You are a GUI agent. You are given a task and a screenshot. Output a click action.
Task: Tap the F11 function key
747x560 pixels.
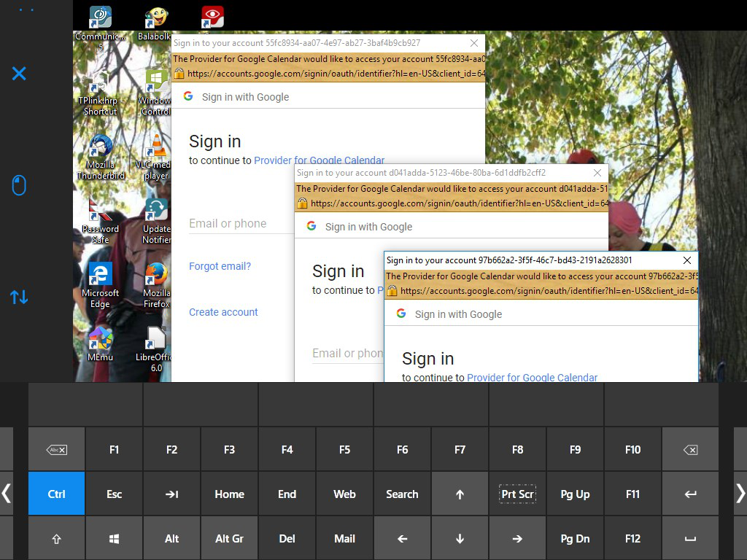[632, 494]
